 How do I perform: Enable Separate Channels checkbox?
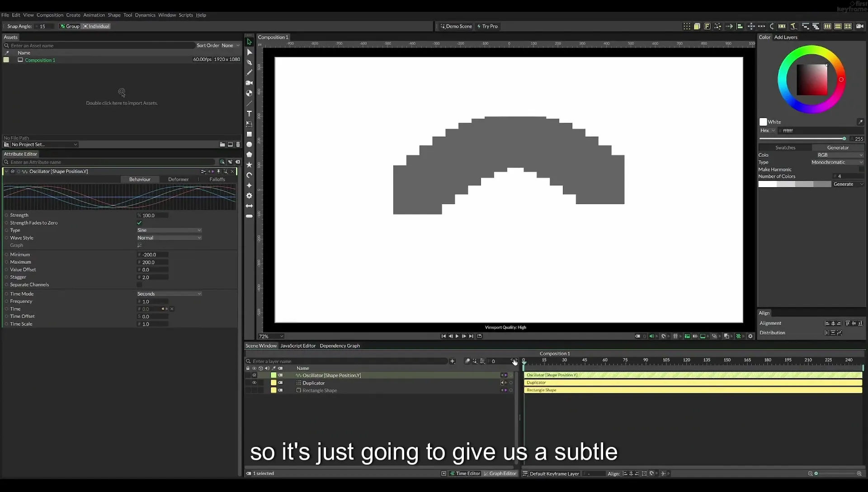[x=139, y=285]
